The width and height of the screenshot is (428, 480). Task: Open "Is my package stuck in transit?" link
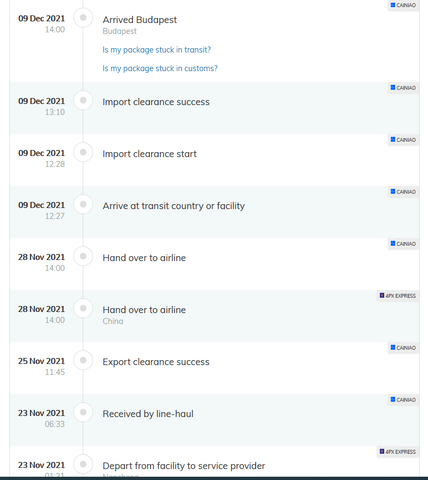click(157, 50)
